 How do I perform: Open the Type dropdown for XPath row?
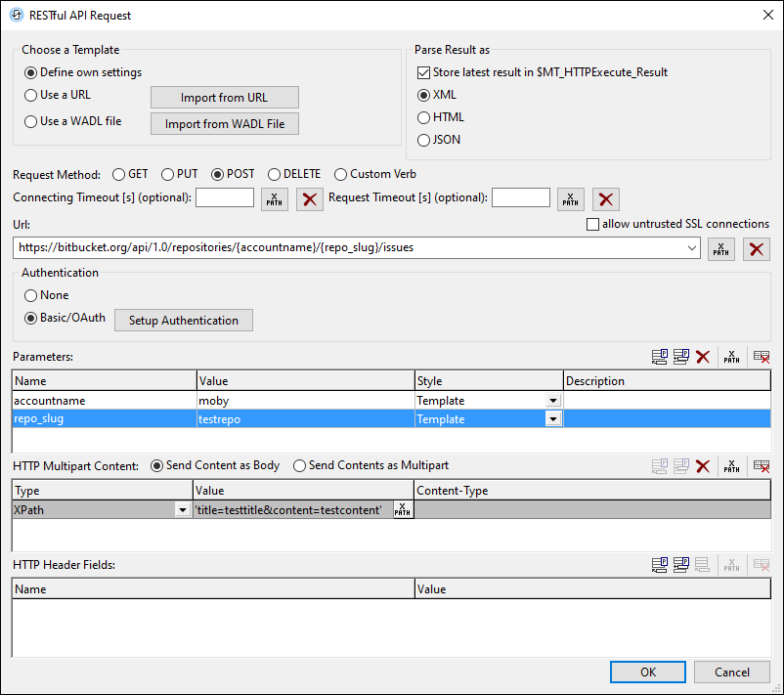(x=182, y=509)
